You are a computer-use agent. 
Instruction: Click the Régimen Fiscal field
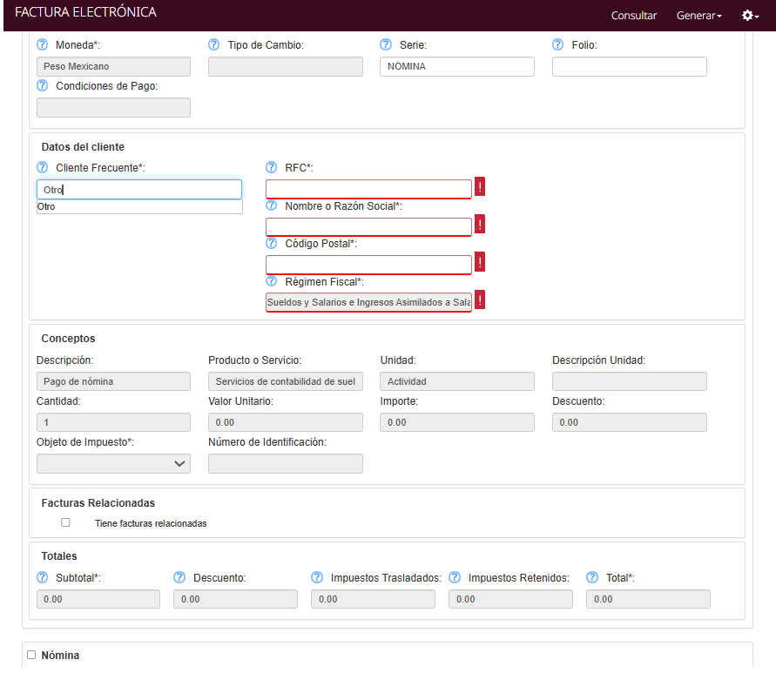pos(368,302)
